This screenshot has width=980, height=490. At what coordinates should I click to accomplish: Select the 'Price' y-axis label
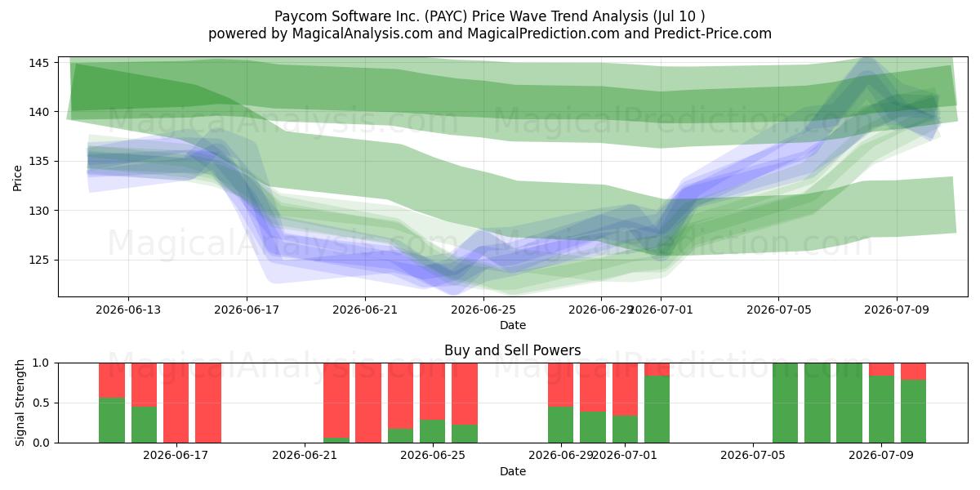[18, 176]
